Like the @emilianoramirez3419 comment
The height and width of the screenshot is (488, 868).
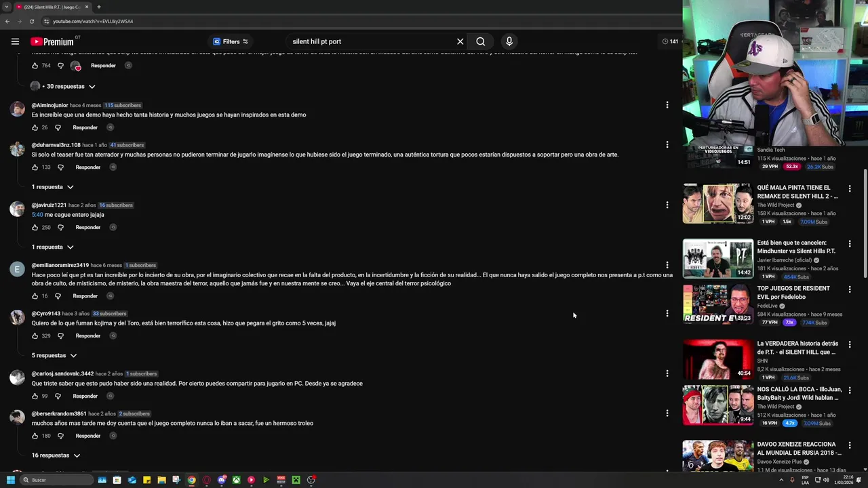click(x=35, y=296)
